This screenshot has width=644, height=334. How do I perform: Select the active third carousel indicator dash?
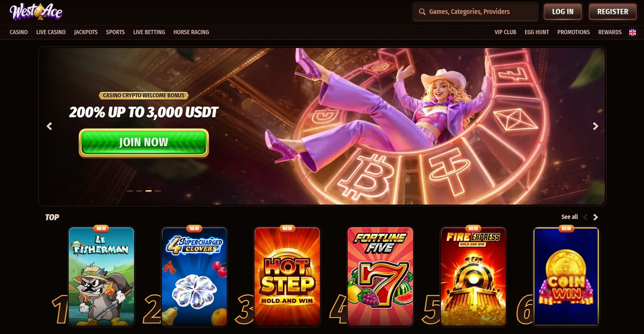coord(148,191)
